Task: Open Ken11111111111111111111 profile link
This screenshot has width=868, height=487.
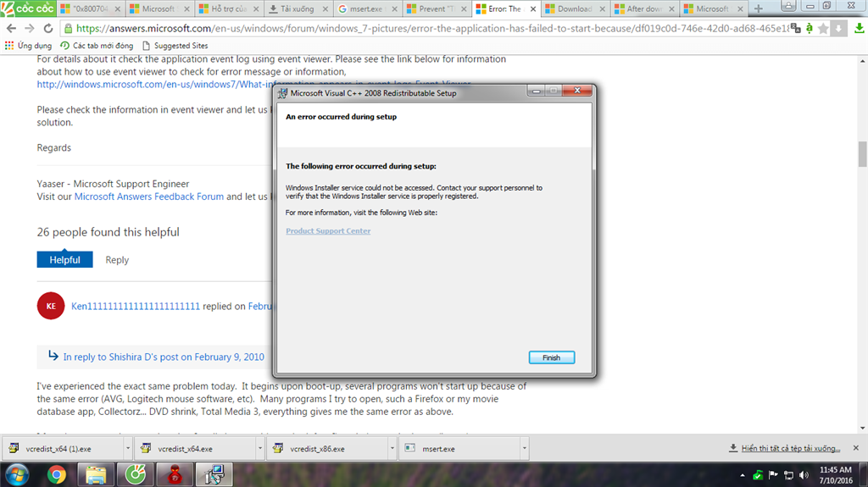Action: coord(135,306)
